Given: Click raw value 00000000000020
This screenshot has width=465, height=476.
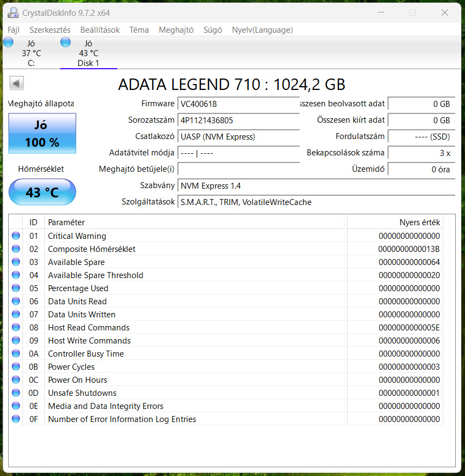Looking at the screenshot, I should coord(409,275).
